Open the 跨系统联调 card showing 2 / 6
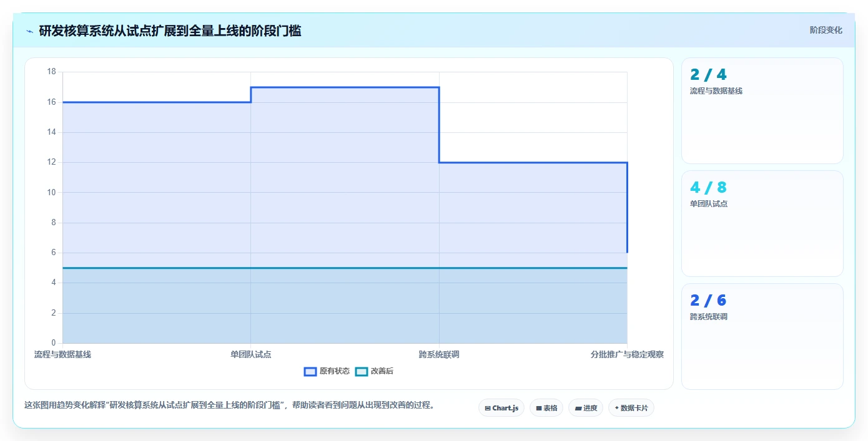Viewport: 868px width, 441px height. (762, 337)
